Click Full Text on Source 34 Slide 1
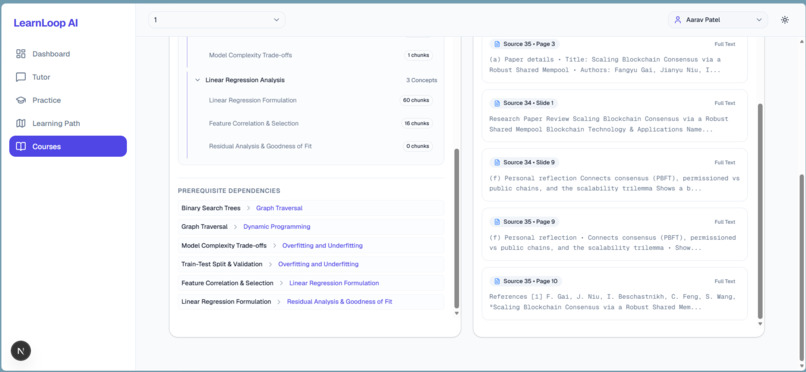Viewport: 806px width, 372px height. [x=725, y=103]
